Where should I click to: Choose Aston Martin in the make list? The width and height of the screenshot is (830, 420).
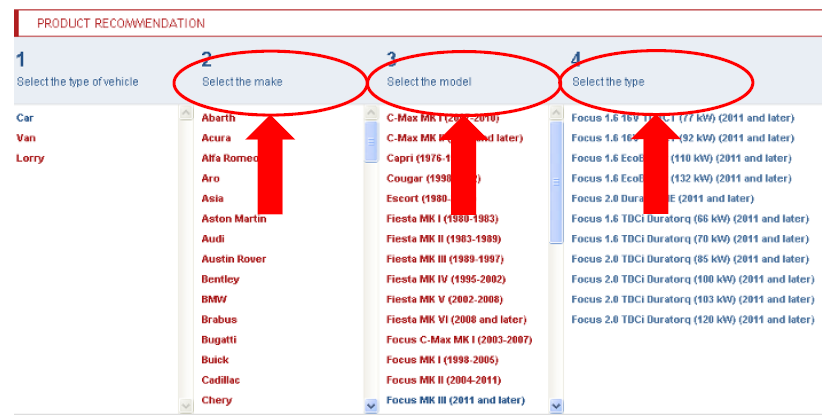(x=234, y=219)
